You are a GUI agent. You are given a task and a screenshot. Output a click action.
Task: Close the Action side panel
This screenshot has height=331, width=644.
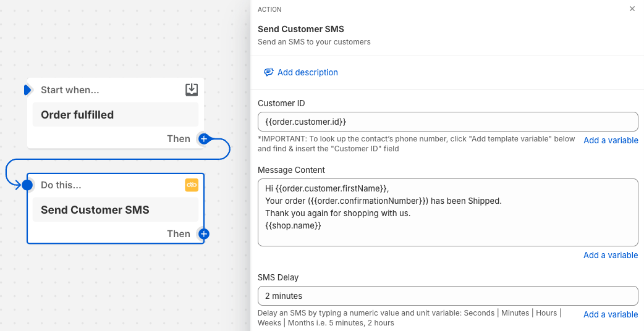point(632,9)
